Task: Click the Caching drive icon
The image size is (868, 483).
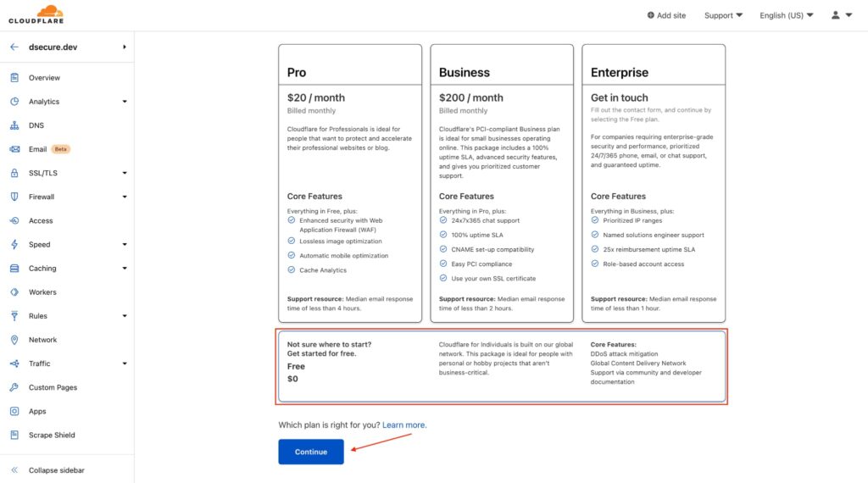Action: 14,268
